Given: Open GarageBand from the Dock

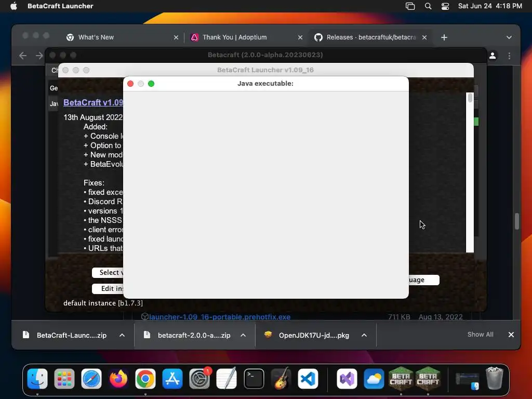Looking at the screenshot, I should click(x=281, y=379).
